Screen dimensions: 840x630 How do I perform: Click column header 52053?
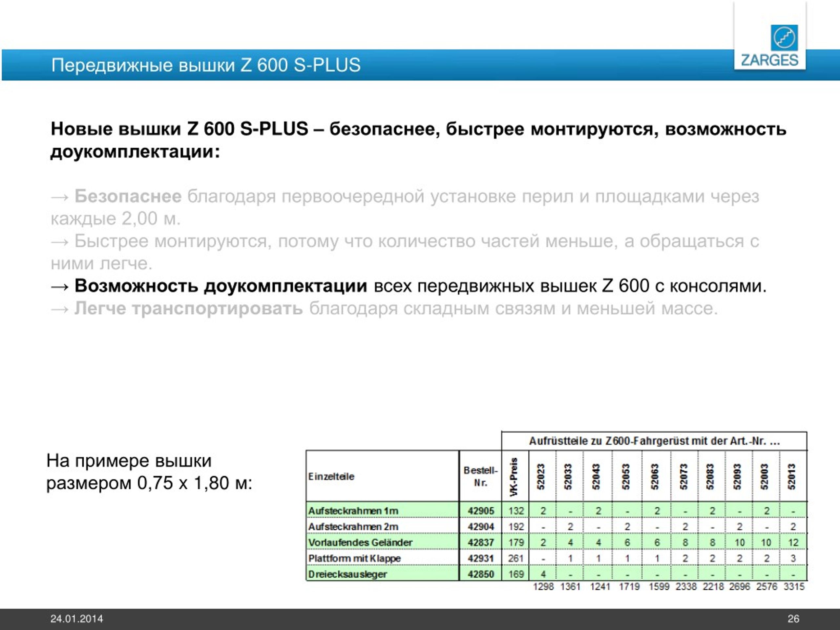pyautogui.click(x=626, y=476)
